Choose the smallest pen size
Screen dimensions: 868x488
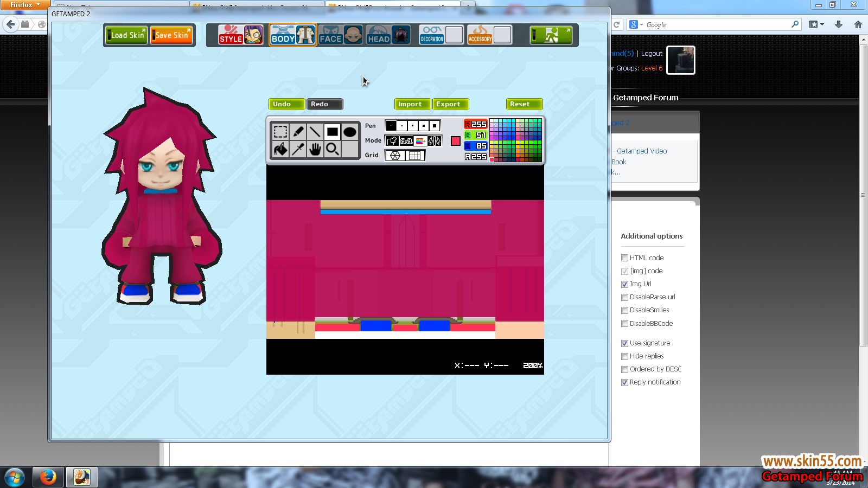[391, 126]
